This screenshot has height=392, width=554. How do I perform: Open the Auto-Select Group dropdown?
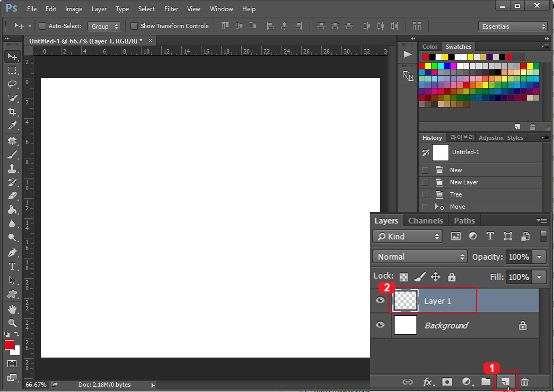coord(104,26)
